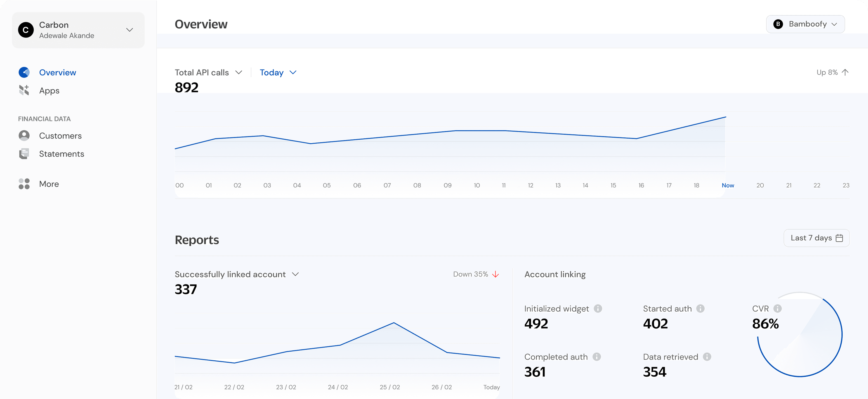Expand the Successfully linked account selector
The image size is (868, 399).
(295, 274)
